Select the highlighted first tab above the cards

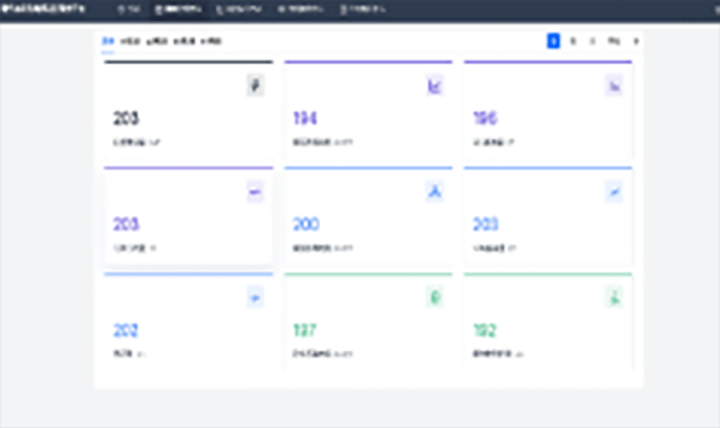[108, 41]
